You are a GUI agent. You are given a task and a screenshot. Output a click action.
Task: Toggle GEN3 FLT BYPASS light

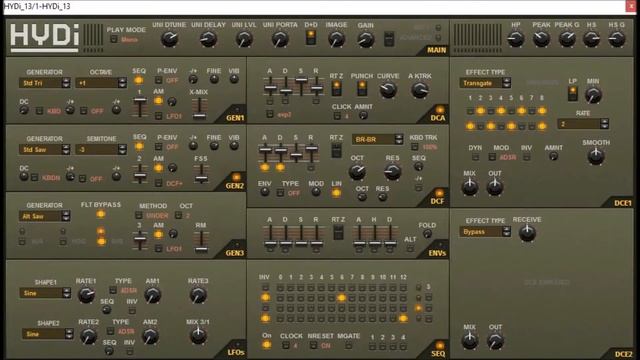[101, 214]
